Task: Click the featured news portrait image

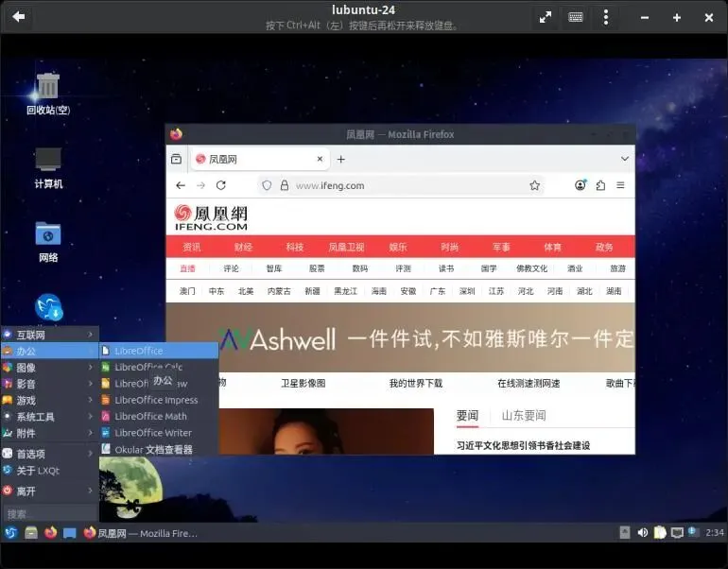Action: tap(326, 431)
